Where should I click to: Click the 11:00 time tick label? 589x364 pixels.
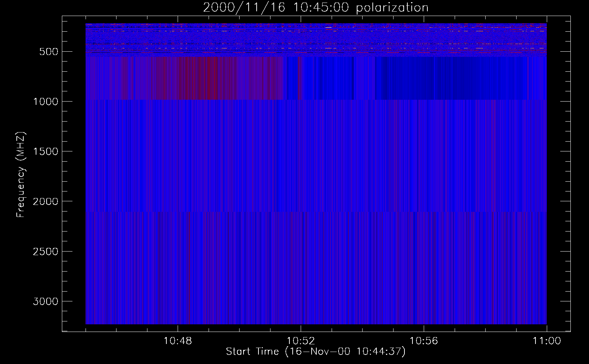click(x=547, y=341)
